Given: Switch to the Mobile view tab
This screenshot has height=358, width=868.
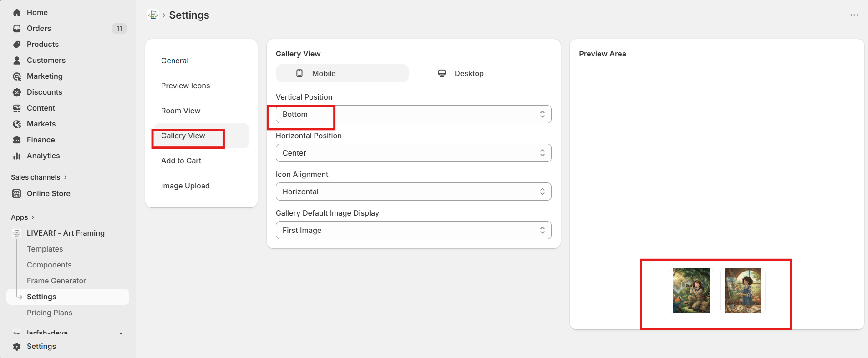Looking at the screenshot, I should 342,73.
